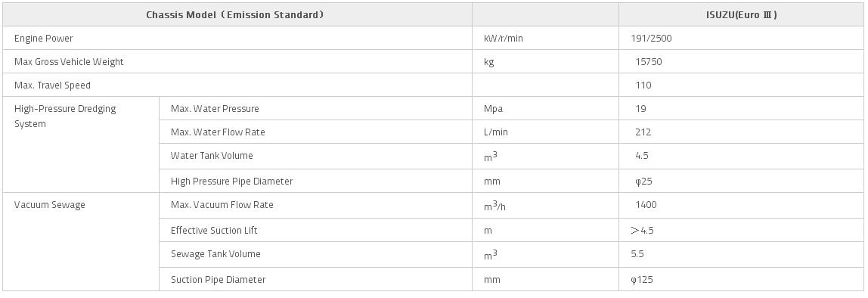Select the φ125 suction pipe value
Screen dimensions: 868x298
(x=642, y=279)
